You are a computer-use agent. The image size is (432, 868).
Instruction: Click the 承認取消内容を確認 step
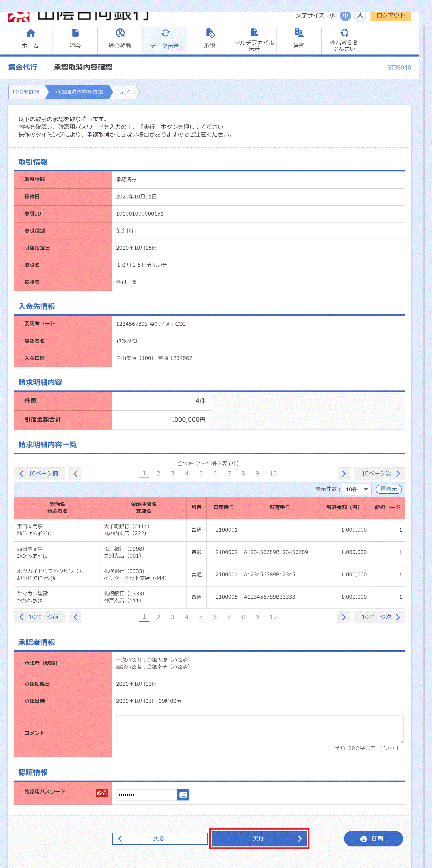[x=79, y=92]
